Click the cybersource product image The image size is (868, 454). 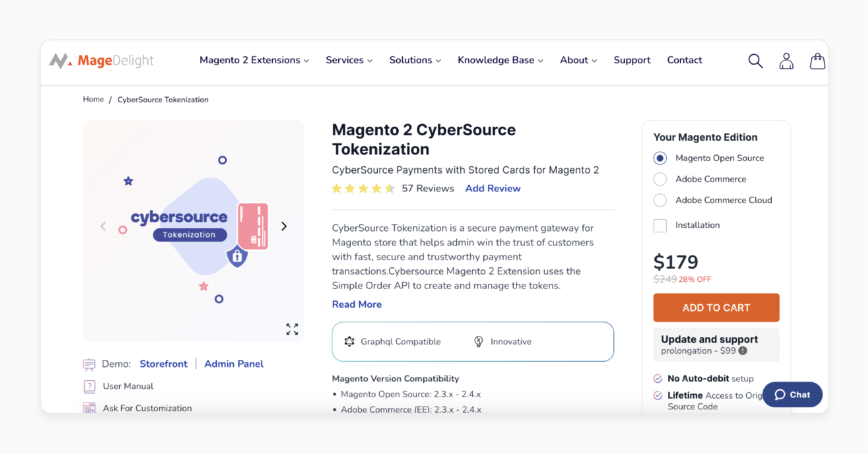[x=193, y=231]
